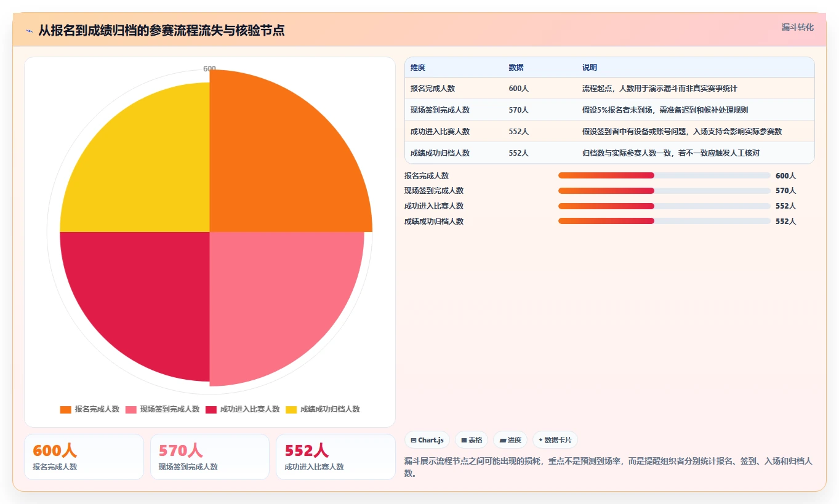Click the Chart.js tag button

coord(427,440)
